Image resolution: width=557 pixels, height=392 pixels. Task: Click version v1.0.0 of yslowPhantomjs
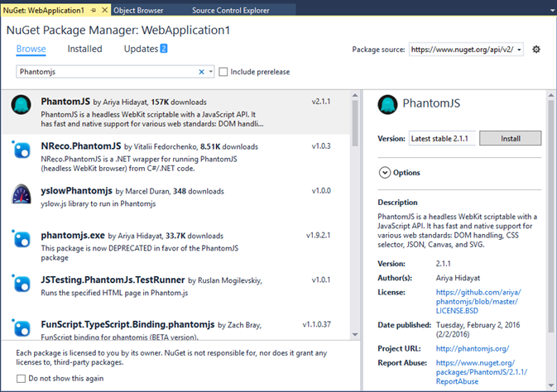(321, 191)
